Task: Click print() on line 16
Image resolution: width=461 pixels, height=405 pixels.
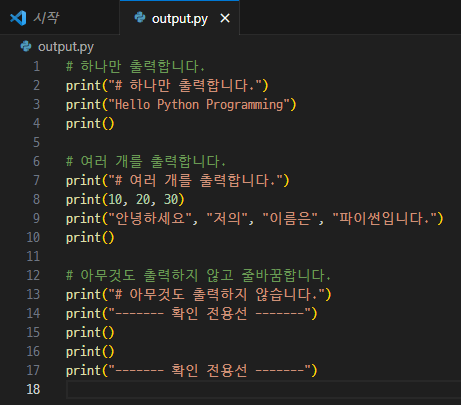Action: [90, 352]
